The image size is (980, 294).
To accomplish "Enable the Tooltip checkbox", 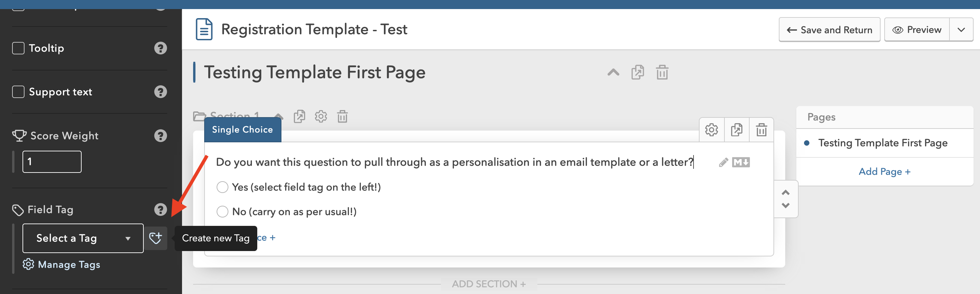I will (18, 48).
